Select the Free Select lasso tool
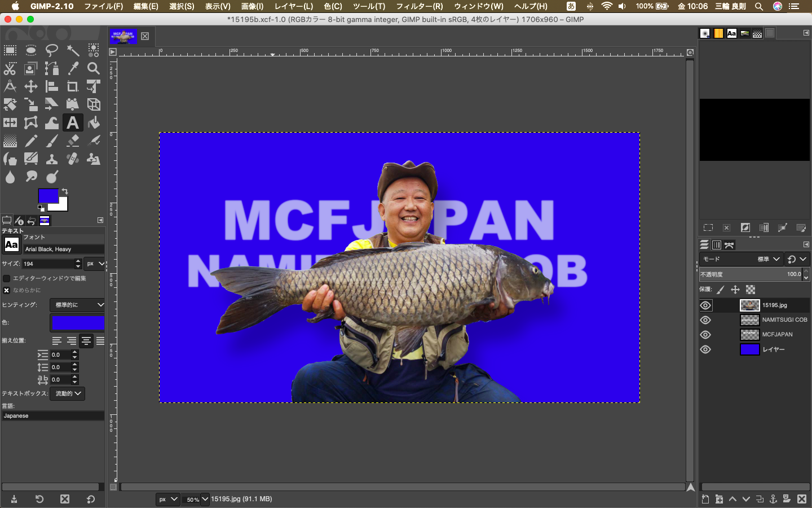 tap(52, 50)
